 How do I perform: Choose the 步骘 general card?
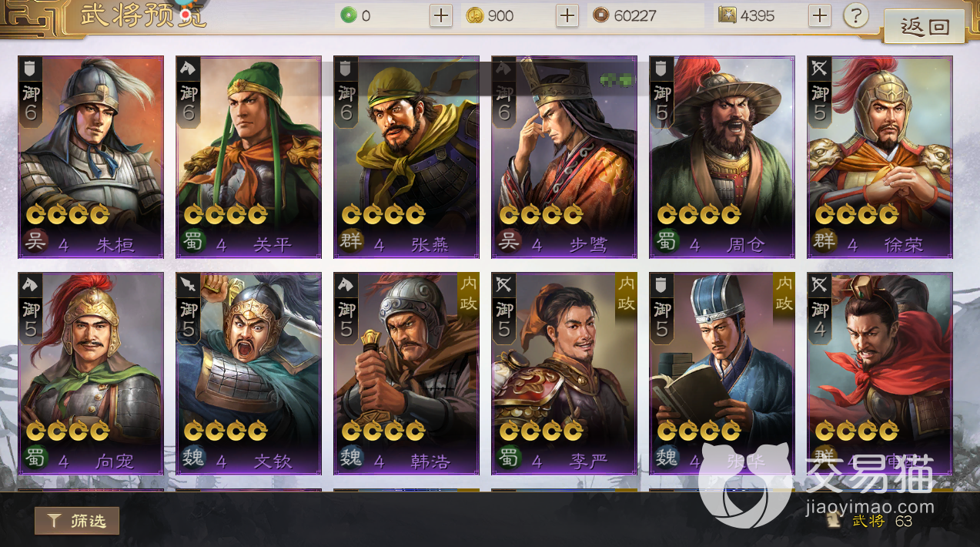(x=564, y=157)
